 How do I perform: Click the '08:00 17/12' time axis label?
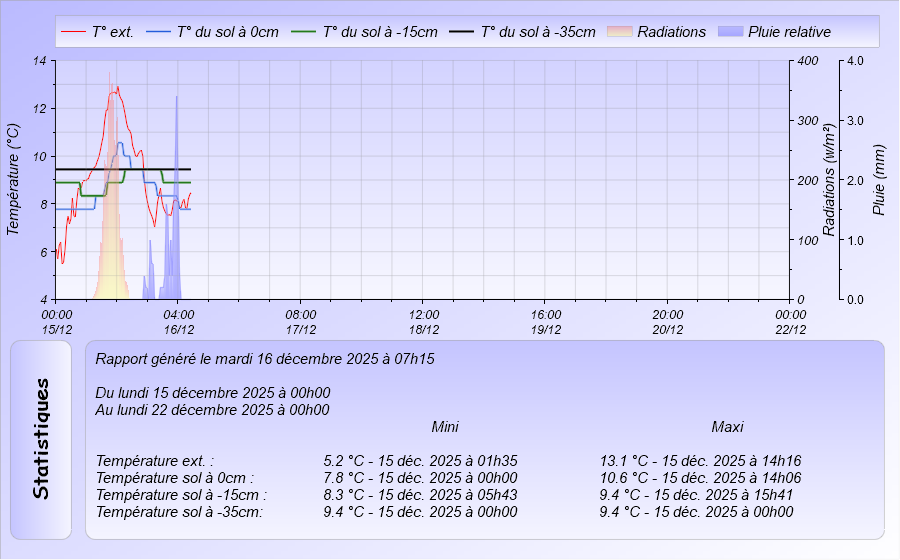click(x=301, y=322)
